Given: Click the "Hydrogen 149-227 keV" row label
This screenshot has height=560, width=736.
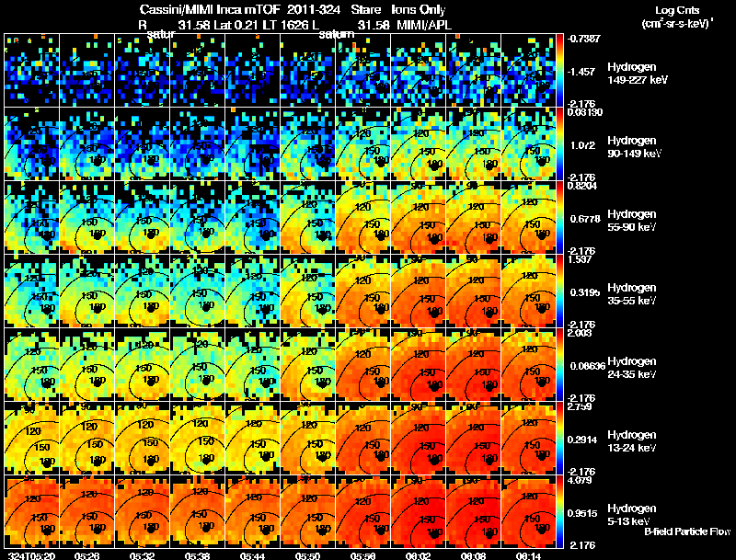Looking at the screenshot, I should click(638, 74).
